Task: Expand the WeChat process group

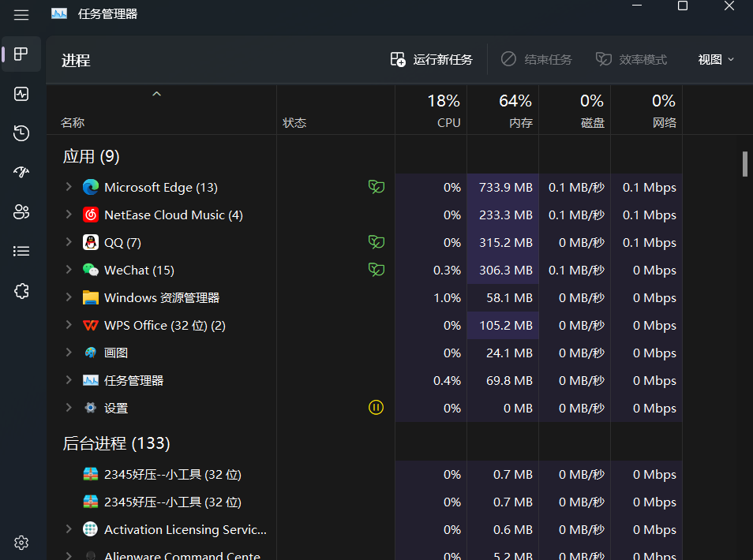Action: click(69, 270)
